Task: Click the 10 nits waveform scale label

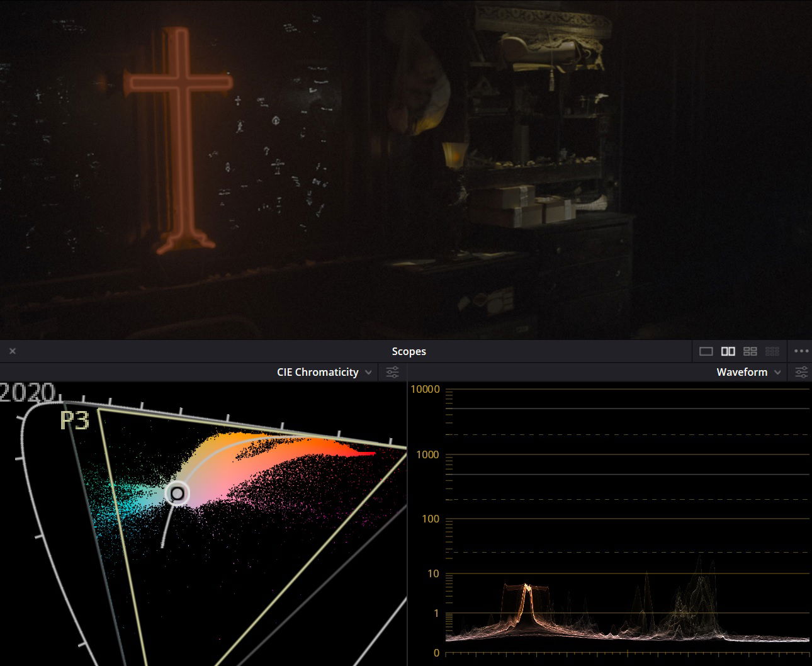Action: click(433, 573)
